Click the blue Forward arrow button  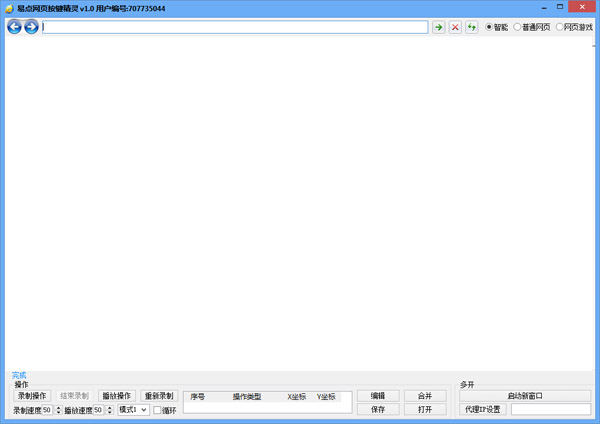[31, 27]
